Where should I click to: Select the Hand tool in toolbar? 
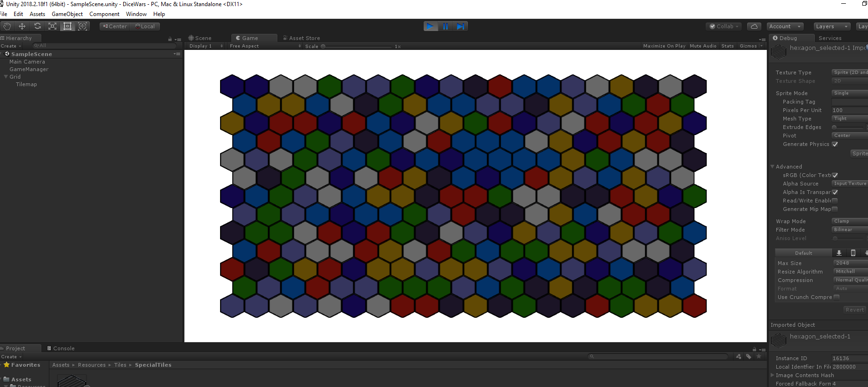coord(7,26)
